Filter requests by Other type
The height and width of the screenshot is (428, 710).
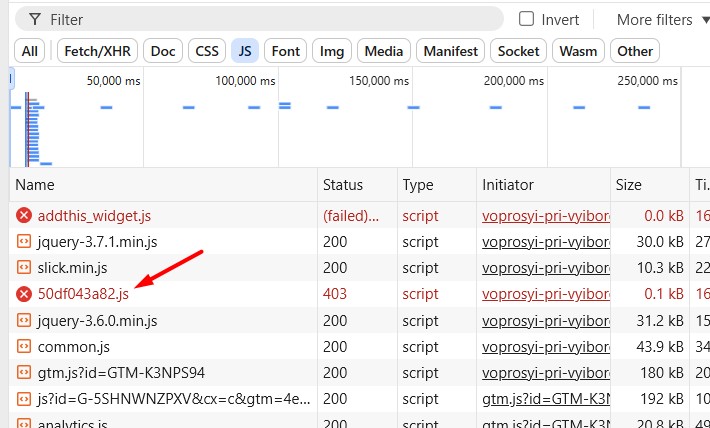point(635,51)
